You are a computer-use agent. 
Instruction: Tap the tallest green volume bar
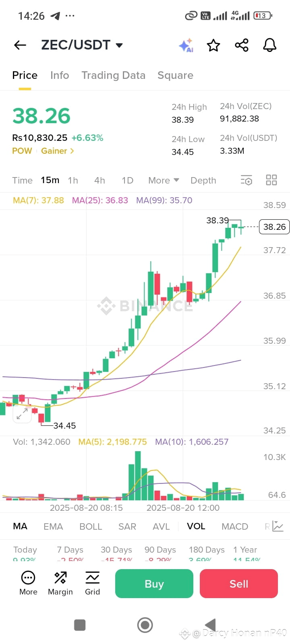138,475
